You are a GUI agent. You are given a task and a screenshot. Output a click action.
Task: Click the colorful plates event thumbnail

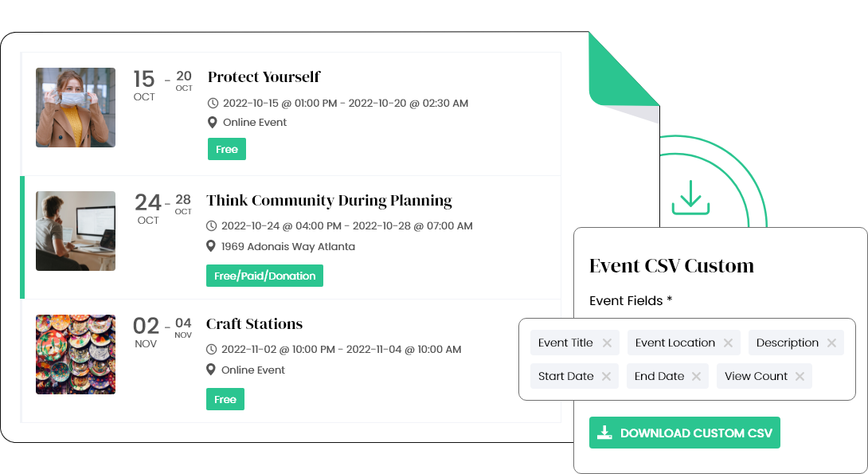[x=76, y=355]
